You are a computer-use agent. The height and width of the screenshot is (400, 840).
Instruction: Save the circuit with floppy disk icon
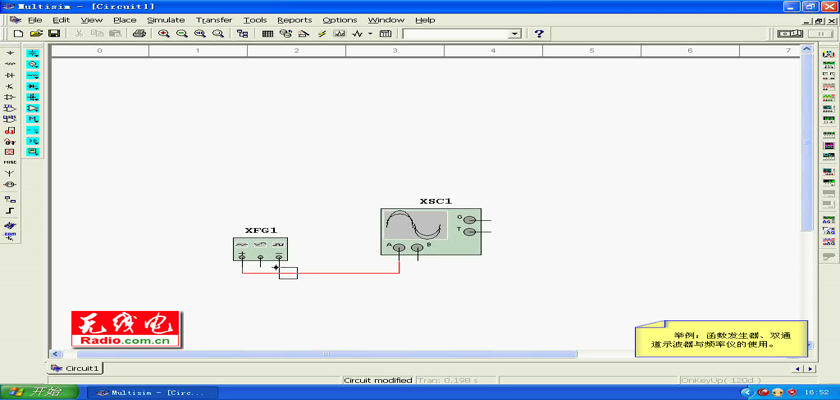point(54,34)
